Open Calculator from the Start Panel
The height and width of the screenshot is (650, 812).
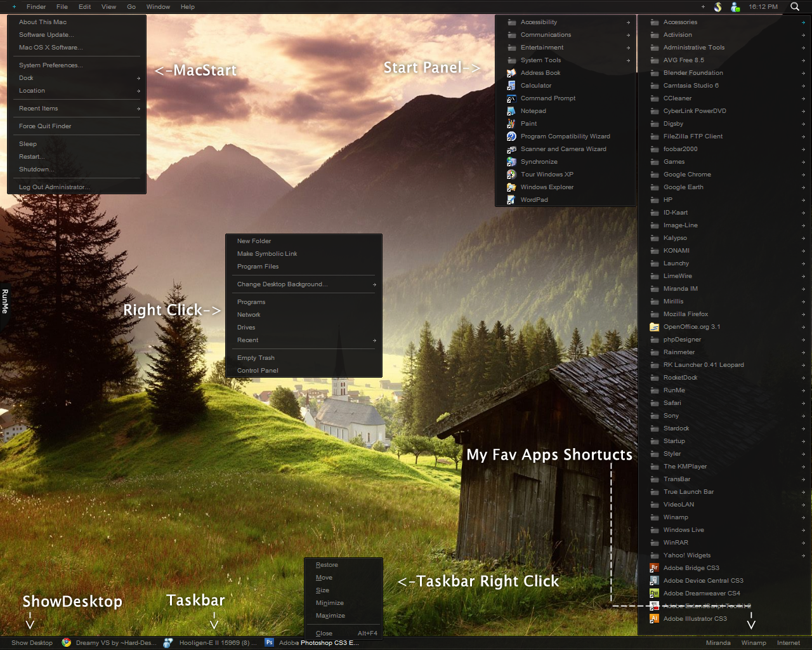(x=535, y=86)
